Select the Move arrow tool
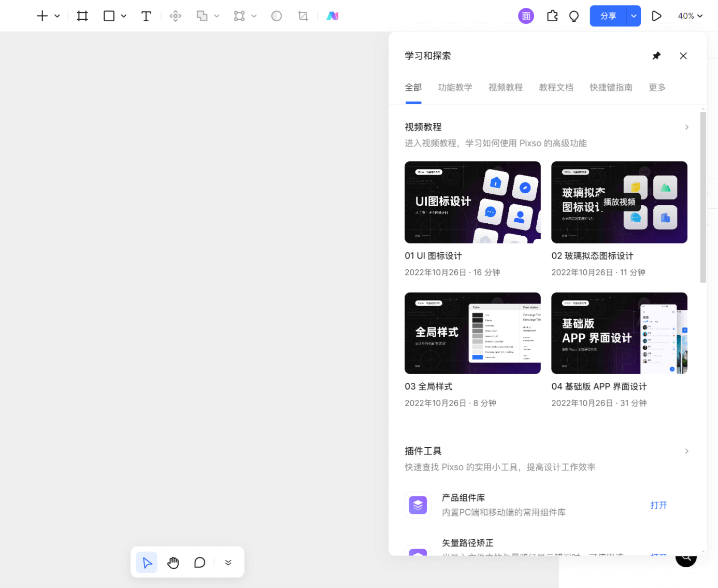 [x=147, y=563]
